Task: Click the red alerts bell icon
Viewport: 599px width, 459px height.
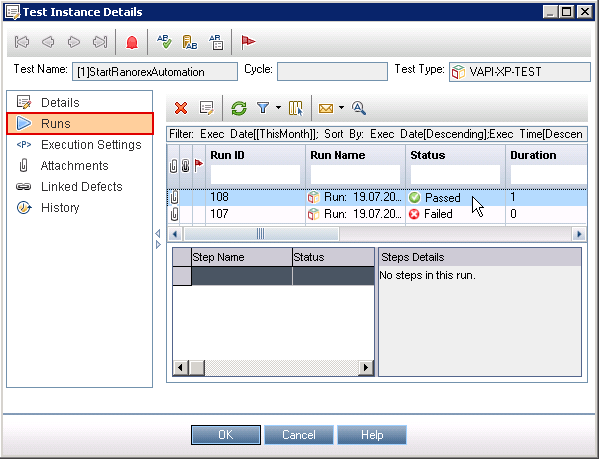Action: click(x=132, y=42)
